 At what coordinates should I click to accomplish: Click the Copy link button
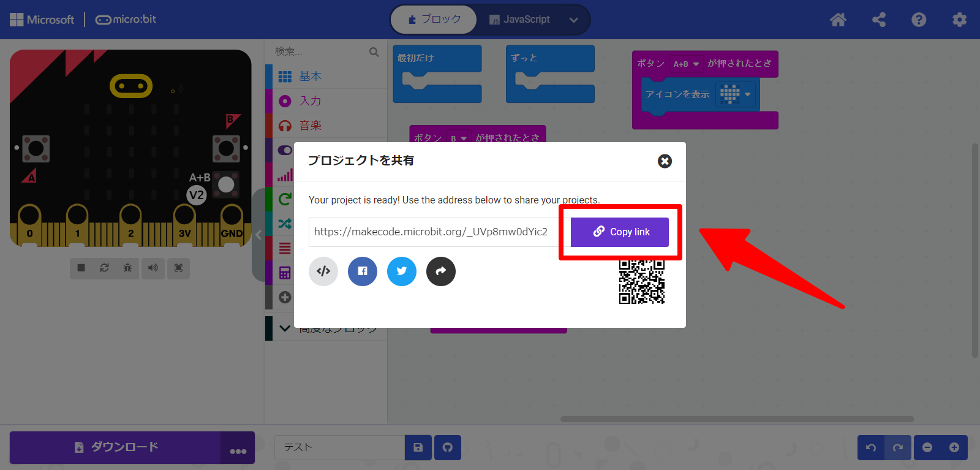[x=620, y=232]
